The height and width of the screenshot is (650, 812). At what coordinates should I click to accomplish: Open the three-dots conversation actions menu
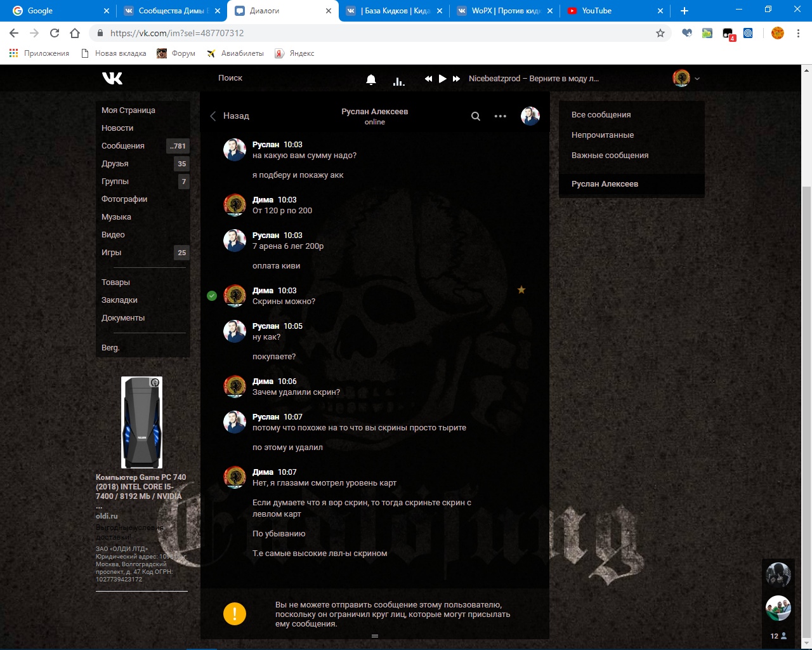[x=501, y=116]
